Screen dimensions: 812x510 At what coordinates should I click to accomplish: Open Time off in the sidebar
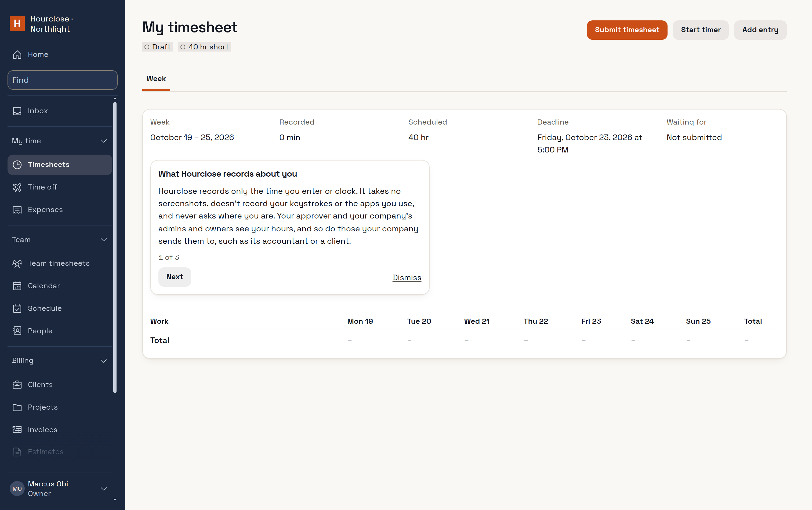pyautogui.click(x=42, y=187)
